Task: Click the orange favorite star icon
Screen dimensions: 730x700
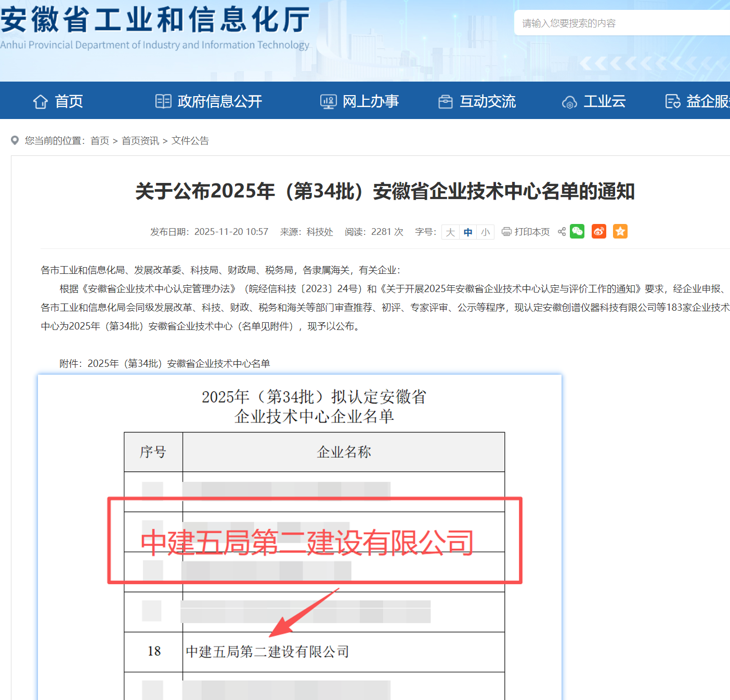Action: point(620,231)
